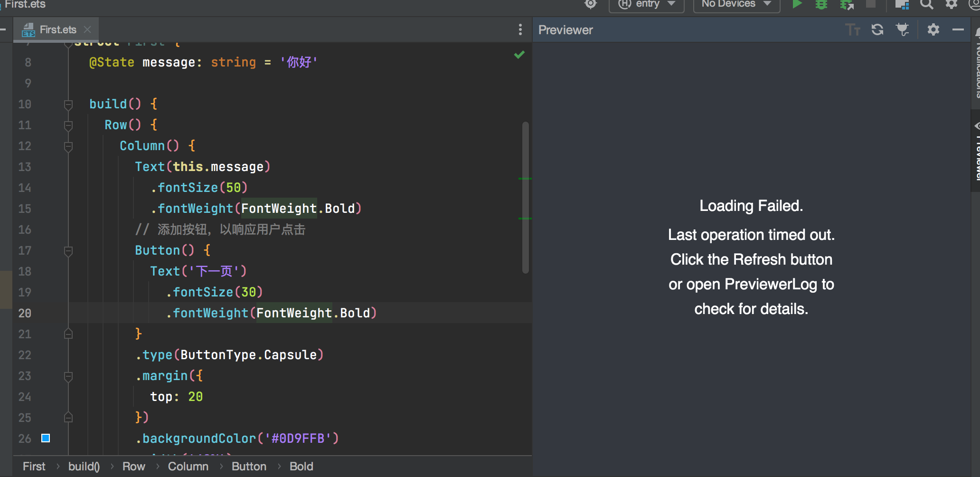This screenshot has height=477, width=980.
Task: Click .fontSize(50) on line 14
Action: tap(199, 188)
